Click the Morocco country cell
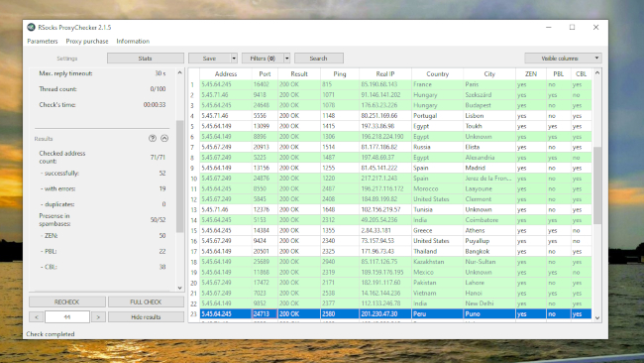The height and width of the screenshot is (363, 644). [437, 188]
